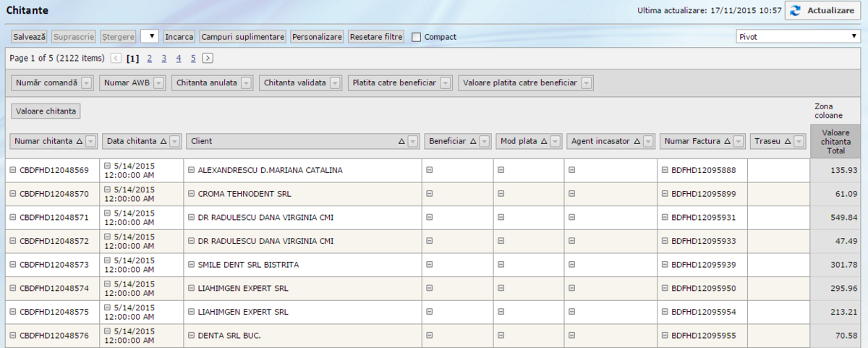This screenshot has width=868, height=348.
Task: Click filter icon on Chitanta anulata field
Action: (247, 83)
